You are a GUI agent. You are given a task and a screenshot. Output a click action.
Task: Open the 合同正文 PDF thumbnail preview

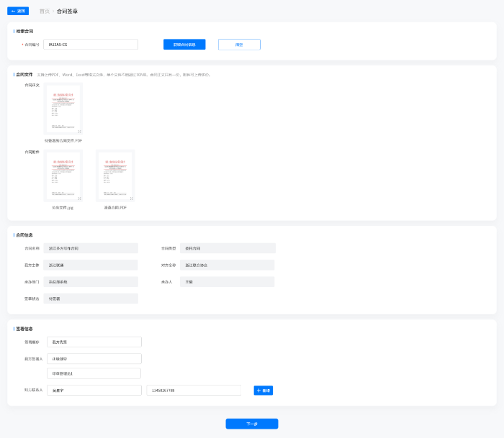pyautogui.click(x=63, y=109)
